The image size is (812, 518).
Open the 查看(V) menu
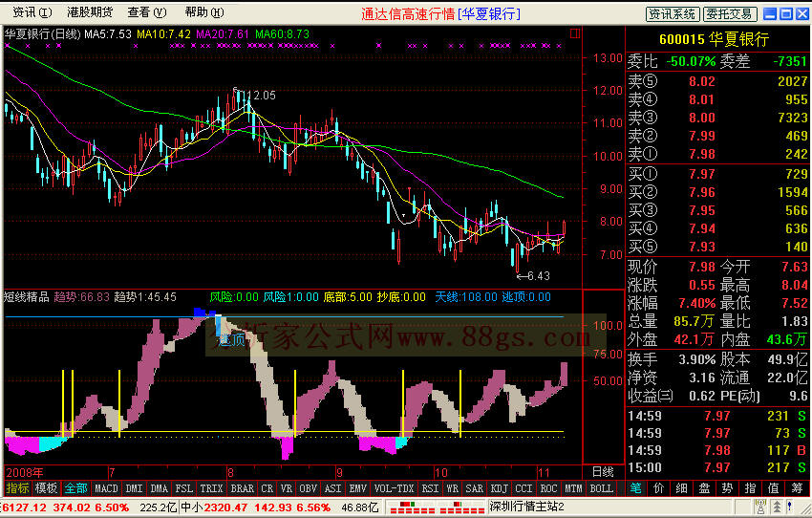pos(147,11)
